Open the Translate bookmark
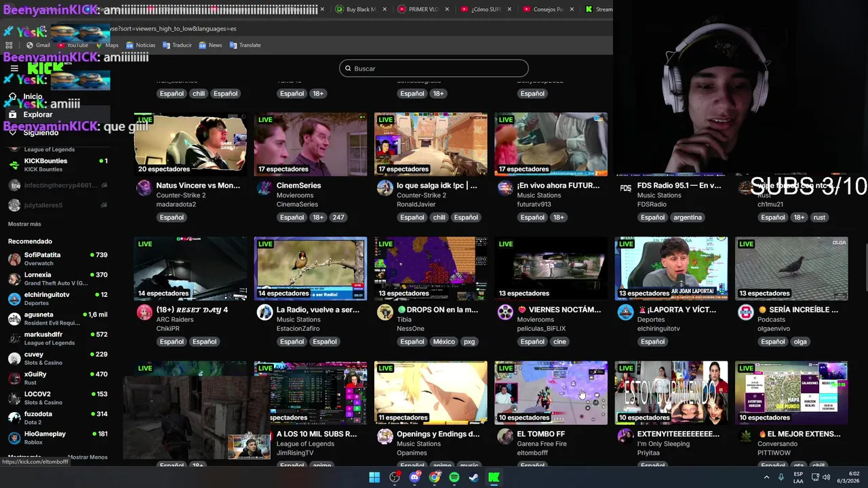Image resolution: width=868 pixels, height=488 pixels. [245, 45]
